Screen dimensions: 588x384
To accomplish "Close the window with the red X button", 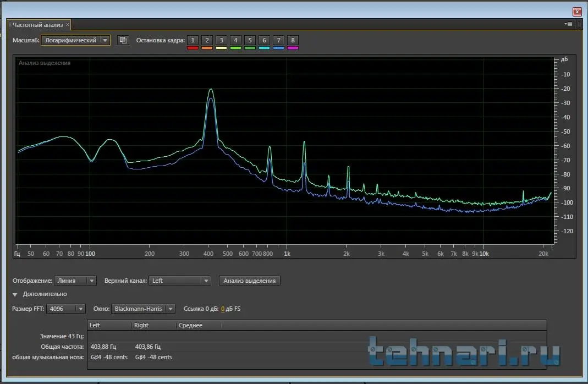I will [576, 11].
